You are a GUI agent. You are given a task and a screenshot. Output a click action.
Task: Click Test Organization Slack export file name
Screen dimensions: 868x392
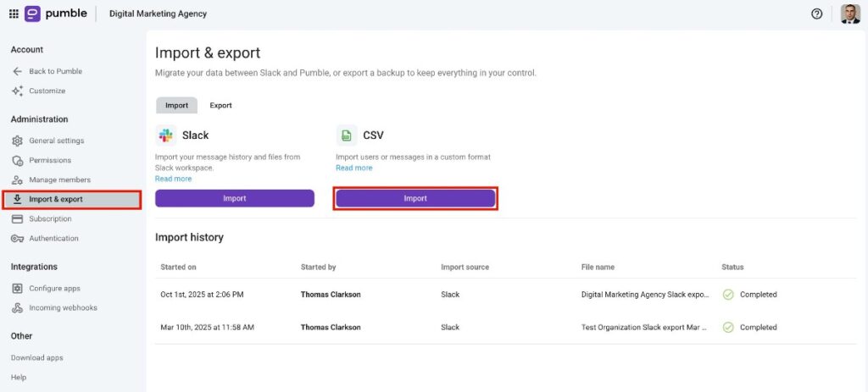click(644, 328)
